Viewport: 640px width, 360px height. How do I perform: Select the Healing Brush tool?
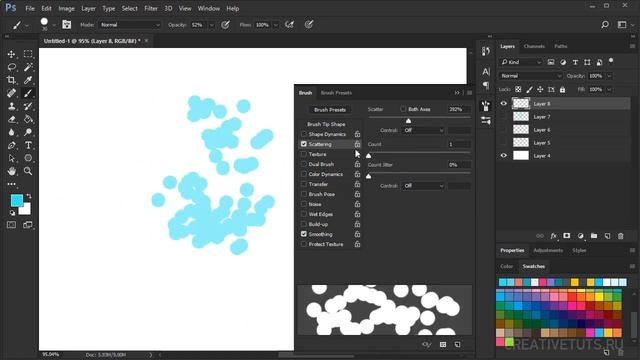point(11,93)
